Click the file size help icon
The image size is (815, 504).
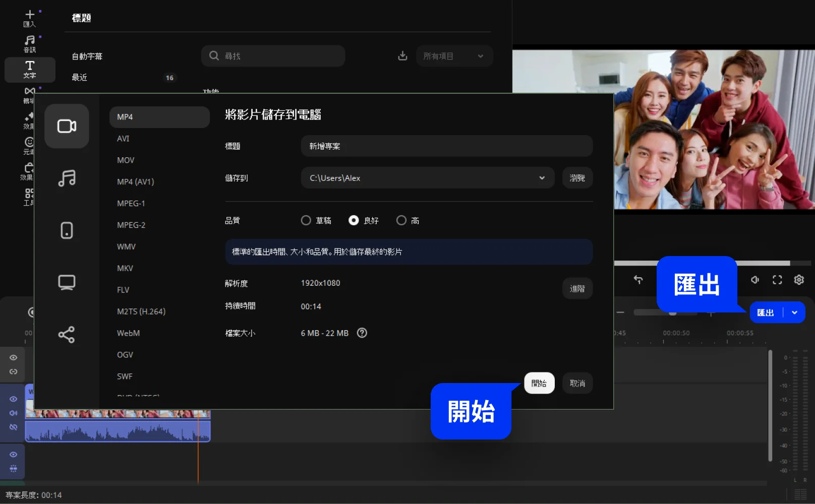[x=362, y=333]
